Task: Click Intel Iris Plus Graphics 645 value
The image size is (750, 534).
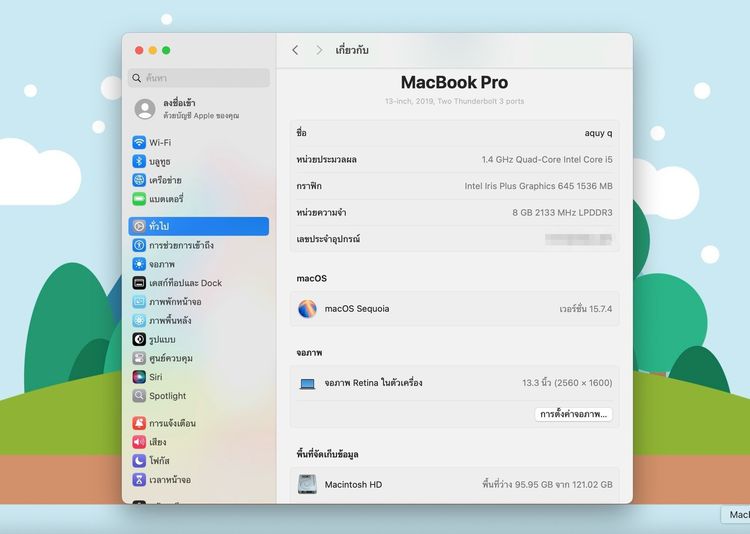Action: pos(538,186)
